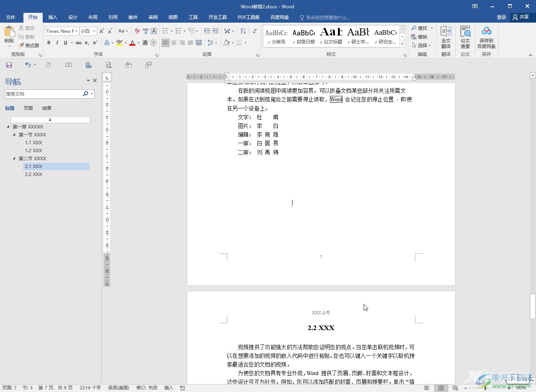Image resolution: width=536 pixels, height=392 pixels.
Task: Open the Change Case (Aa) dropdown
Action: pyautogui.click(x=123, y=31)
